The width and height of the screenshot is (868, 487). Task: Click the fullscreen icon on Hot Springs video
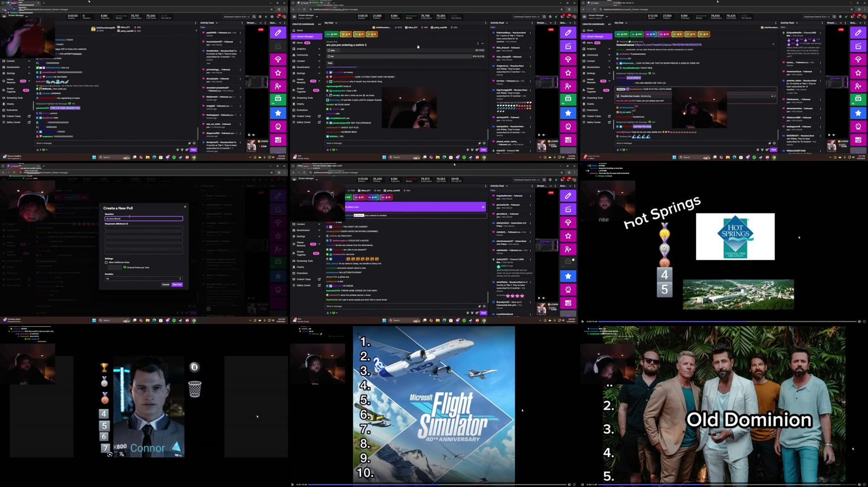[864, 322]
